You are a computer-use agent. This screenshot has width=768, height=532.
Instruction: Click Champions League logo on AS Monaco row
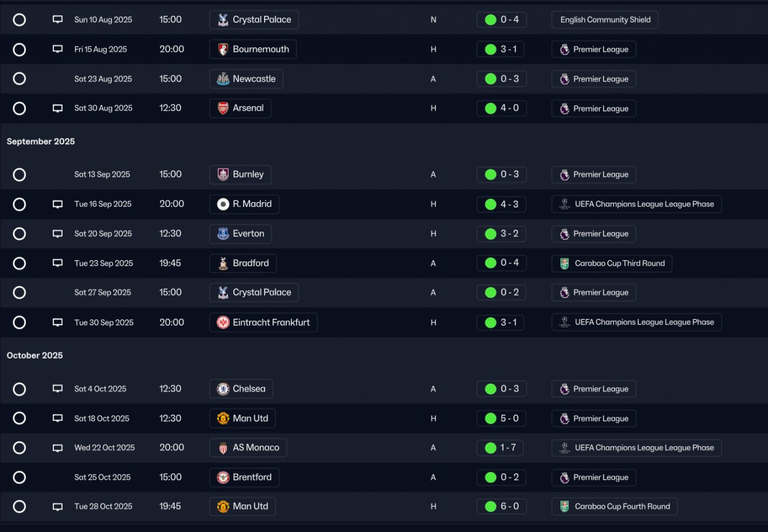pyautogui.click(x=565, y=448)
